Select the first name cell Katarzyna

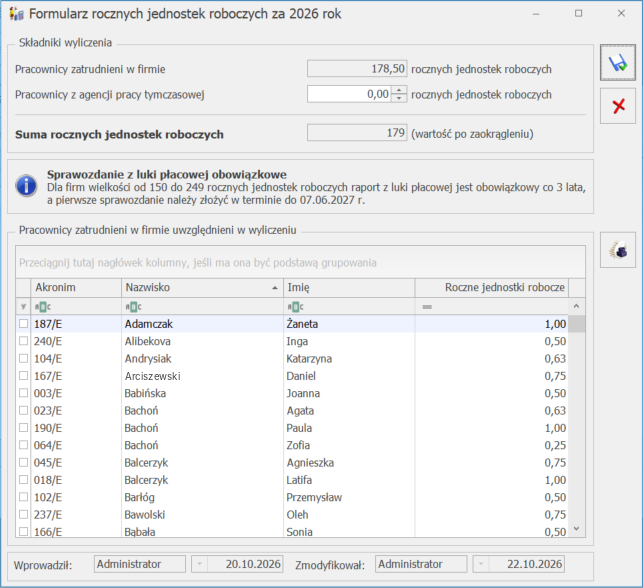point(349,358)
